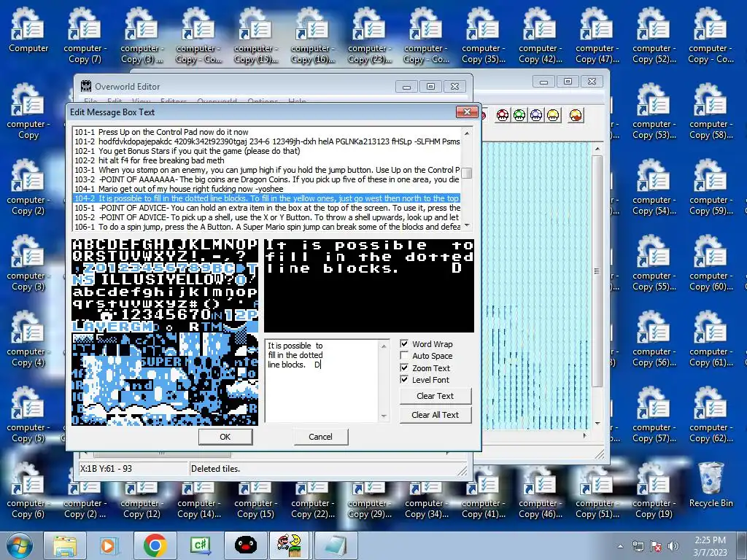This screenshot has width=747, height=560.
Task: Select the Recycle Bin desktop icon
Action: [x=711, y=485]
